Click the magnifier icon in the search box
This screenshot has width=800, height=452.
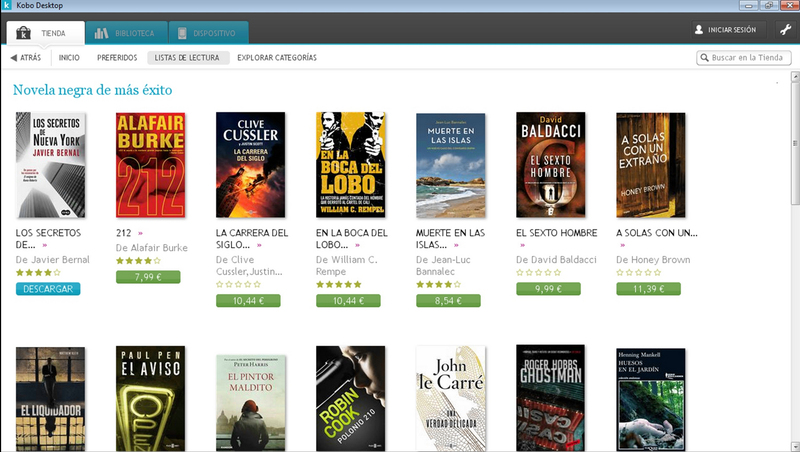(705, 58)
